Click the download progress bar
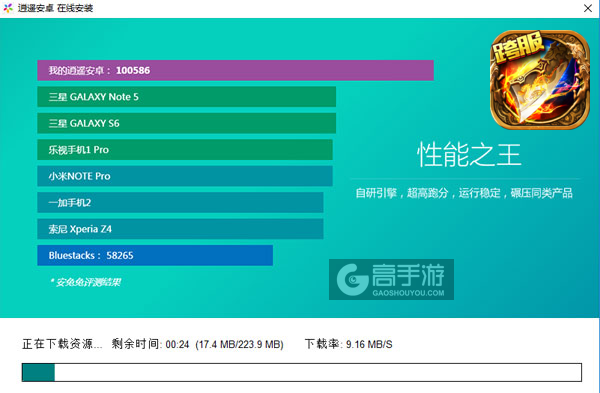 [302, 372]
